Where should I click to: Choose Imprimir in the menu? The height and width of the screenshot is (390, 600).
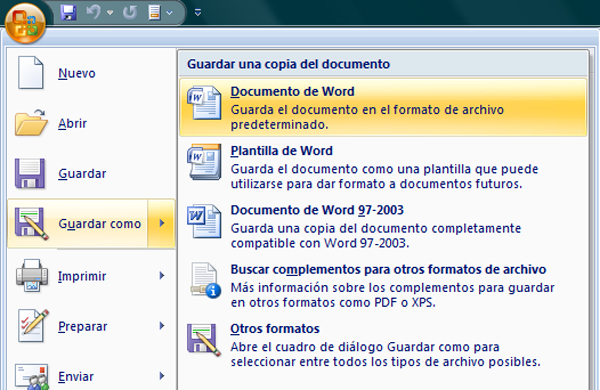(x=82, y=276)
